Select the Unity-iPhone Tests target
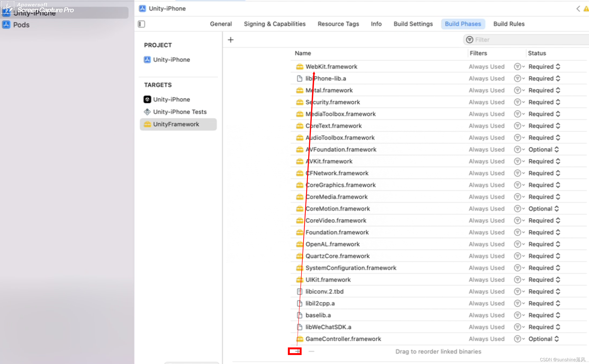 pyautogui.click(x=180, y=112)
